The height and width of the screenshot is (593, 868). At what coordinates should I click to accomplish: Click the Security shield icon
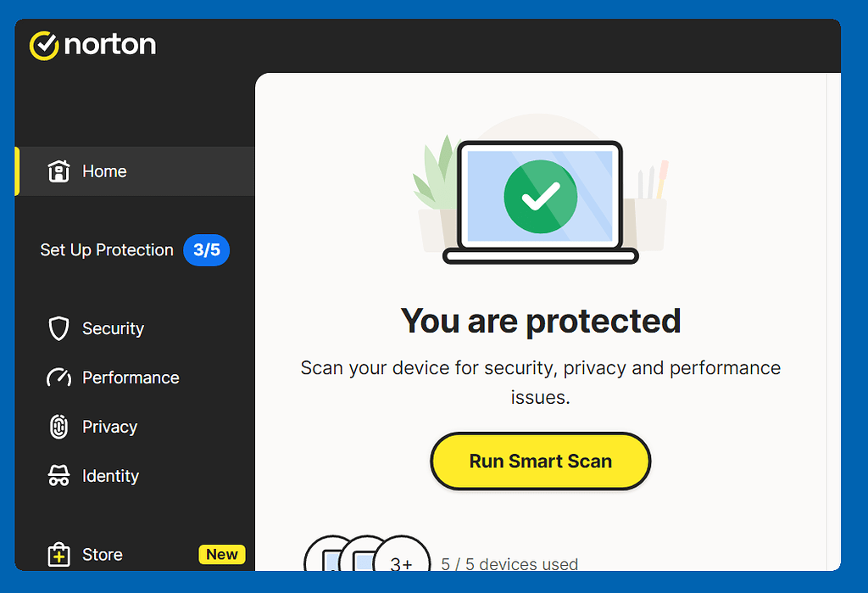point(58,328)
